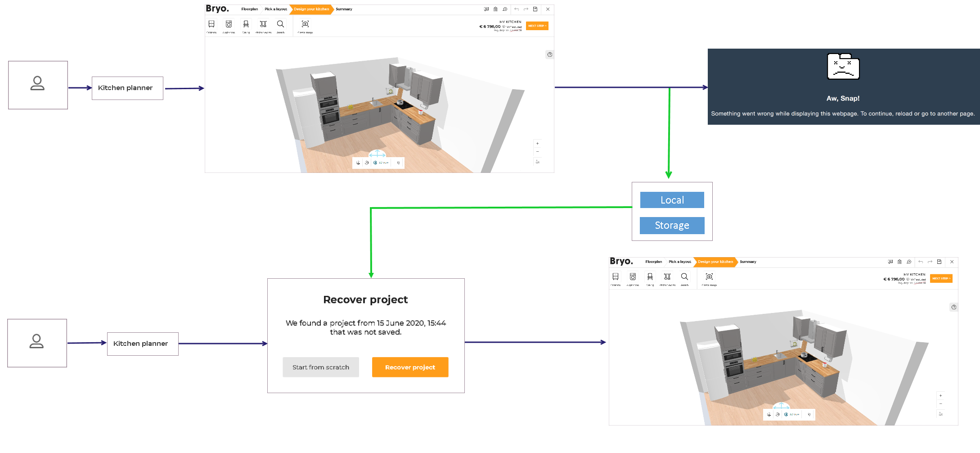980x453 pixels.
Task: Enable the first-person walk view mode
Action: [x=398, y=163]
